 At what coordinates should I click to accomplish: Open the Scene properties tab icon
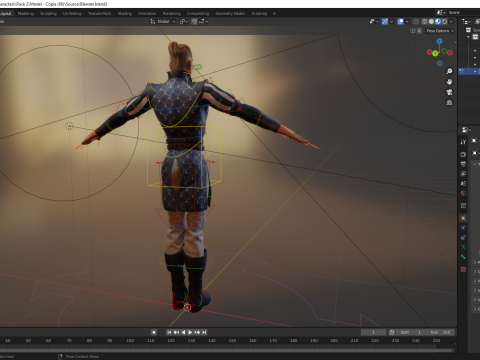(463, 183)
